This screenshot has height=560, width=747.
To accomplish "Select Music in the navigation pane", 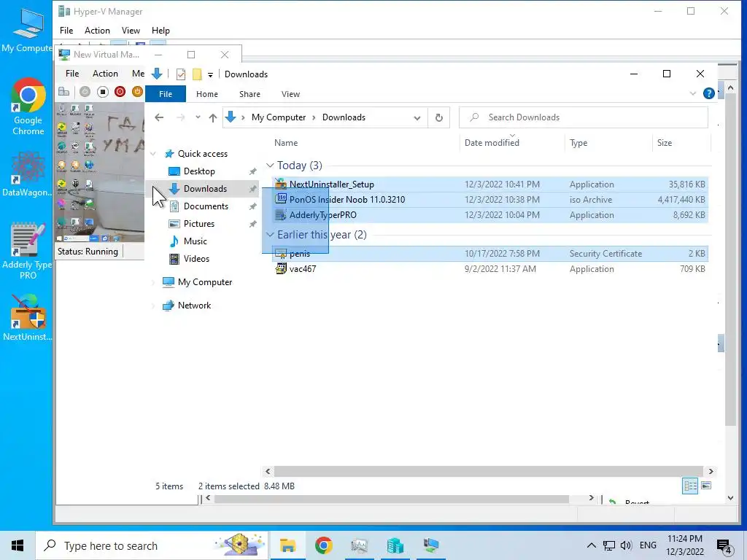I will 196,241.
